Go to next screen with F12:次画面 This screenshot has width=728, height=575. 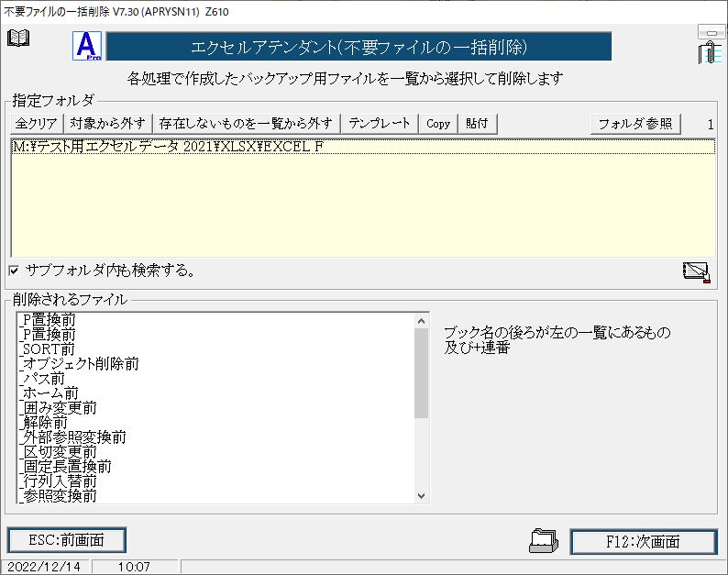[x=643, y=541]
